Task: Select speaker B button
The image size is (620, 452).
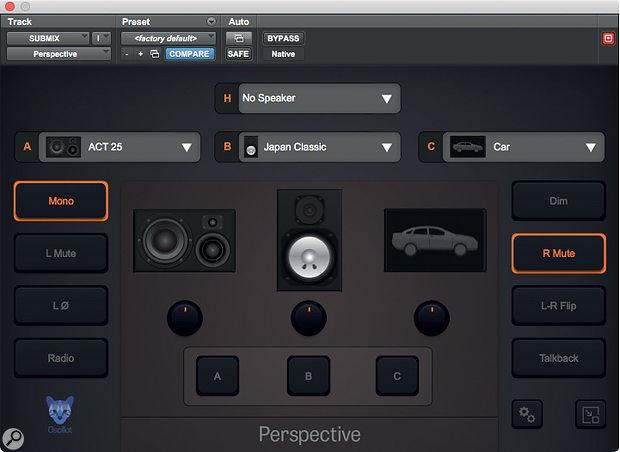Action: (308, 376)
